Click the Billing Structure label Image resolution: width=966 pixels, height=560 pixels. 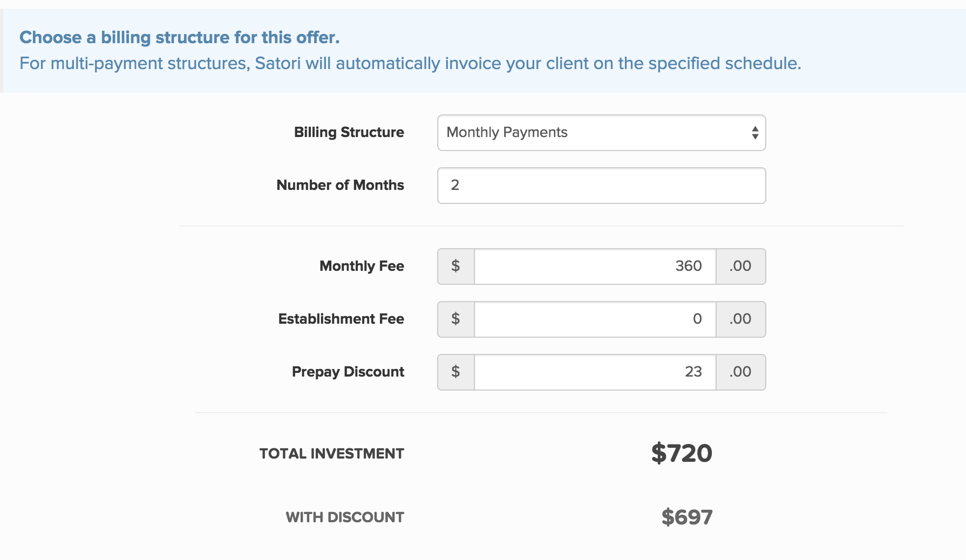pos(349,133)
